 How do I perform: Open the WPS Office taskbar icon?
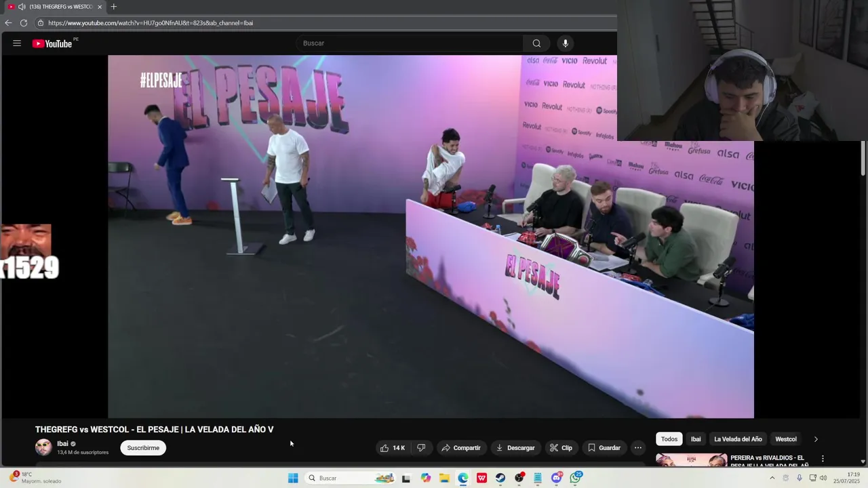point(481,478)
